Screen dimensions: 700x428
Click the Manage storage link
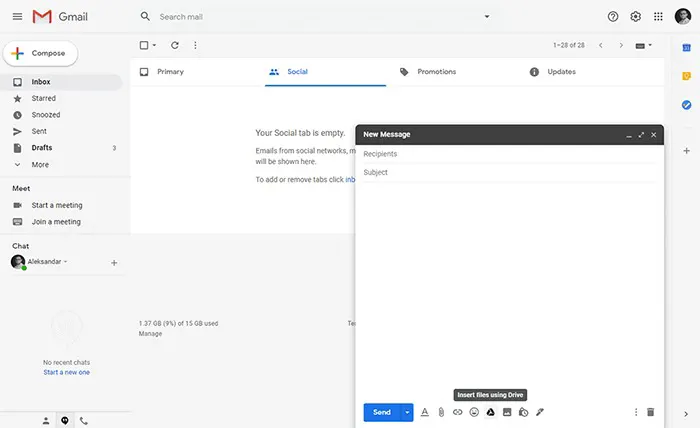[150, 334]
